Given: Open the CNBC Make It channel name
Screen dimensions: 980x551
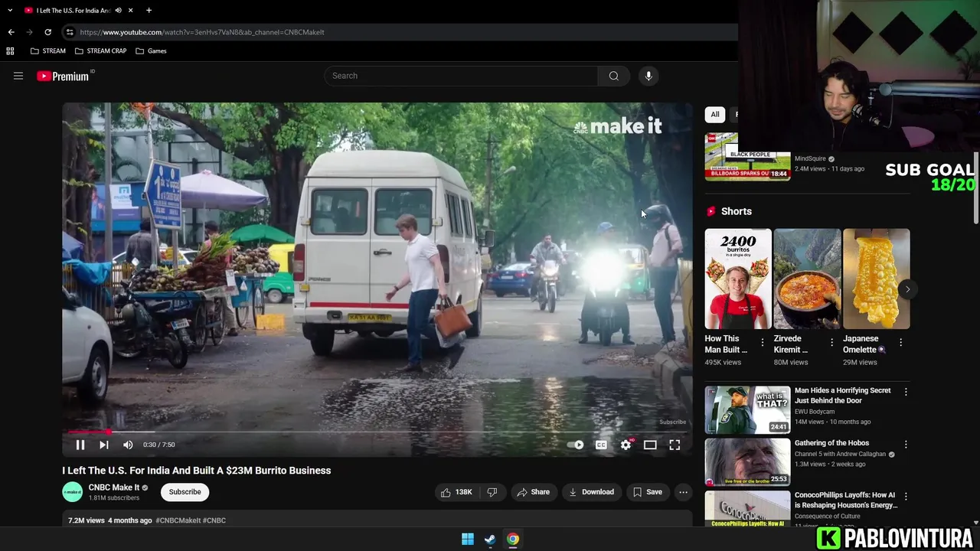Looking at the screenshot, I should click(113, 487).
